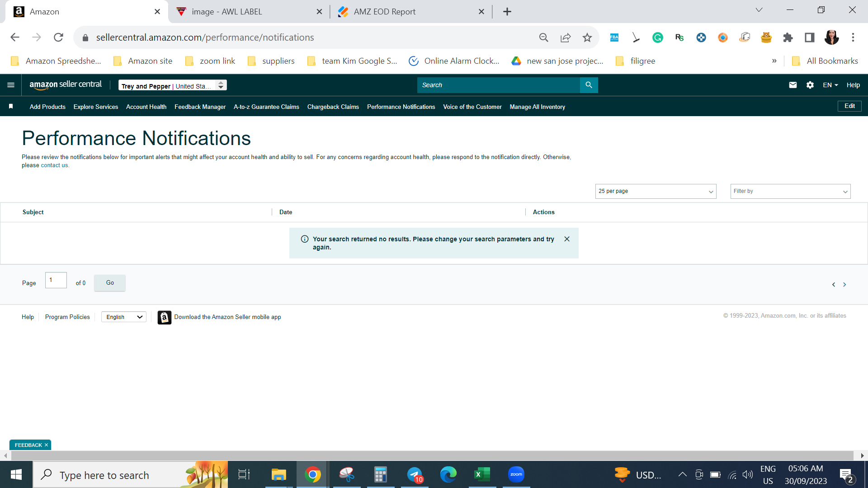
Task: Click the browser zoom magnifier icon in address bar
Action: pyautogui.click(x=544, y=38)
